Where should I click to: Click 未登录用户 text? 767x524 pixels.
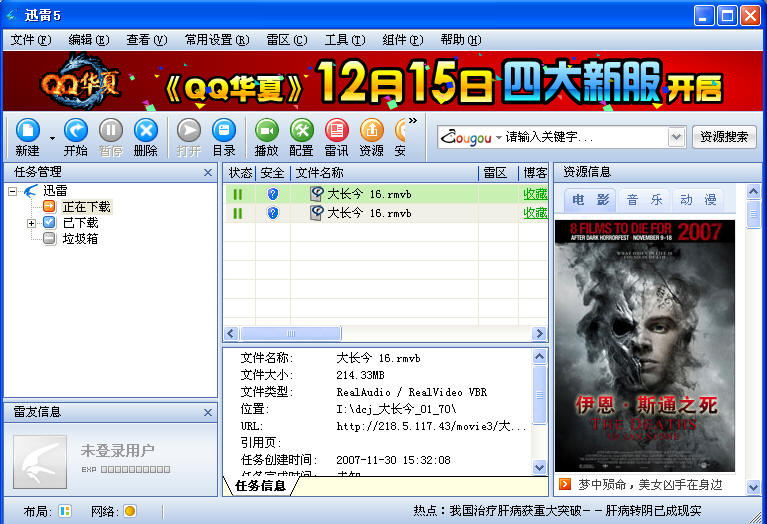(117, 450)
